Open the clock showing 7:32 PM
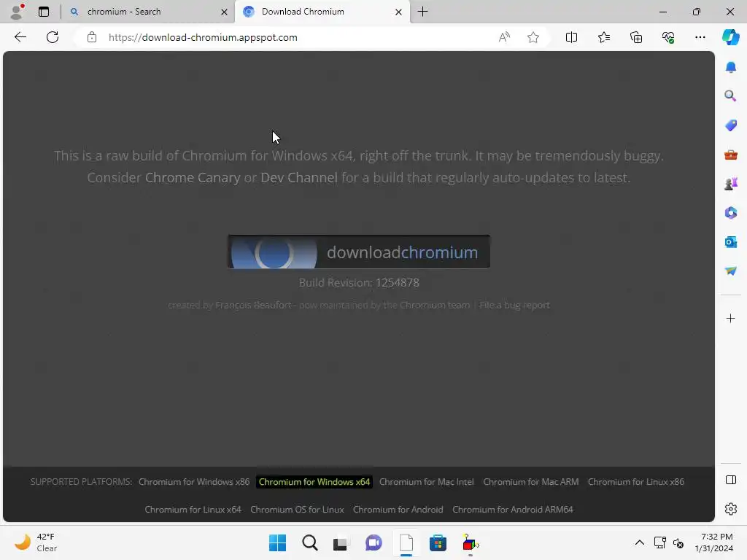This screenshot has height=560, width=747. point(713,542)
